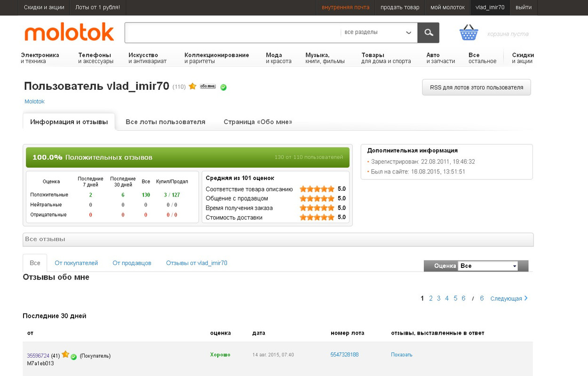Click 'Был на сайте: 16.08.2015, 13:51:51'

pyautogui.click(x=418, y=172)
